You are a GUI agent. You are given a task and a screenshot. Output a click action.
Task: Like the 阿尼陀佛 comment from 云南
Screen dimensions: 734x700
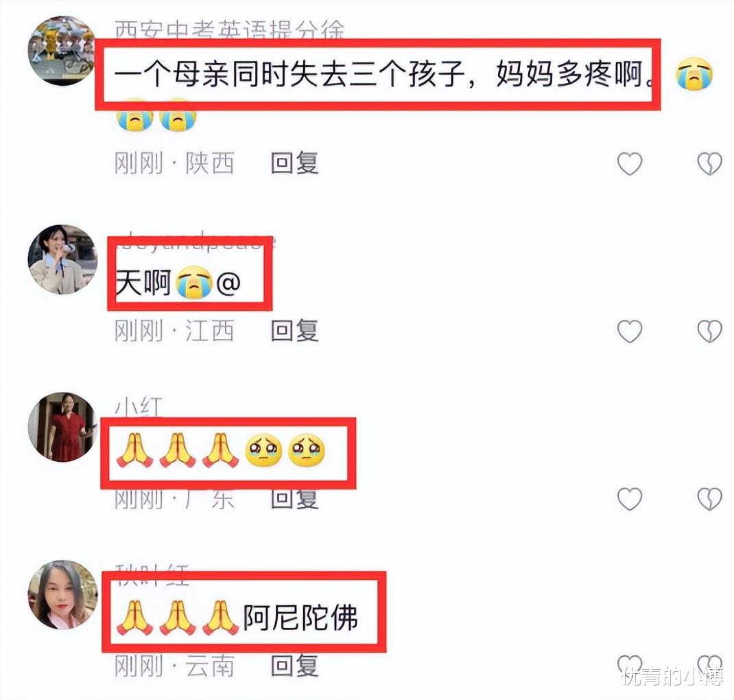point(630,664)
